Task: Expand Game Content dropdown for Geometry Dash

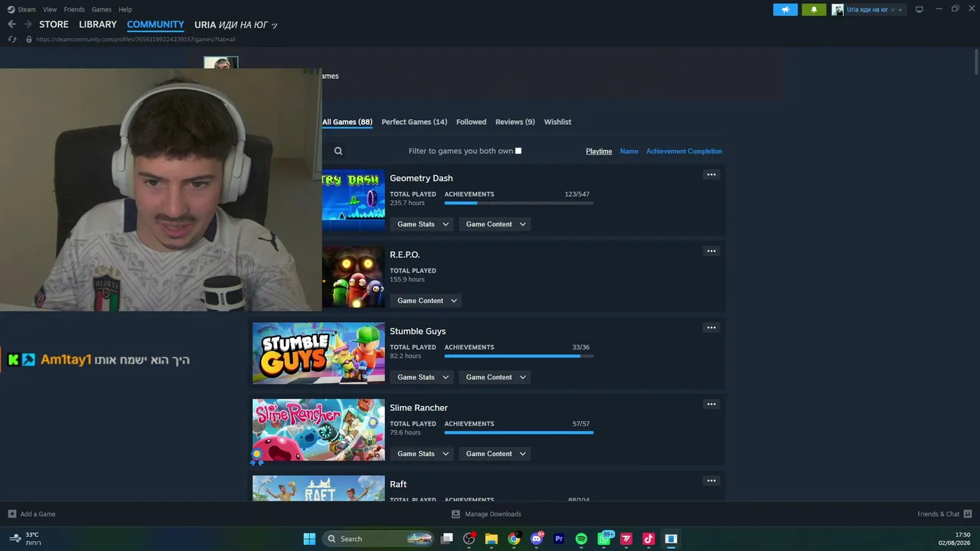Action: (496, 224)
